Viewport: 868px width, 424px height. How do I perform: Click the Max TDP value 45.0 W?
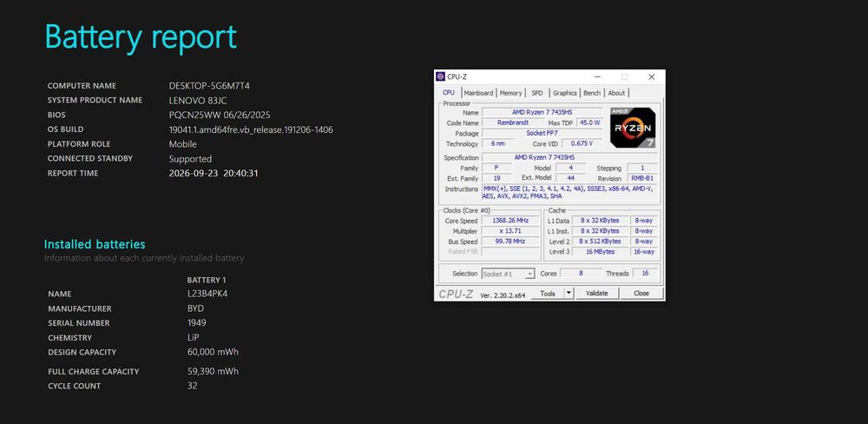tap(589, 123)
